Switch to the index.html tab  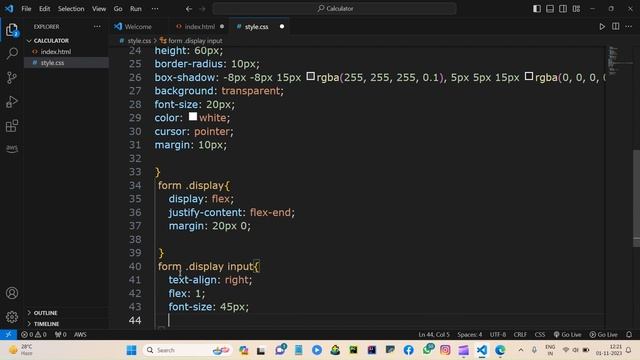coord(200,27)
